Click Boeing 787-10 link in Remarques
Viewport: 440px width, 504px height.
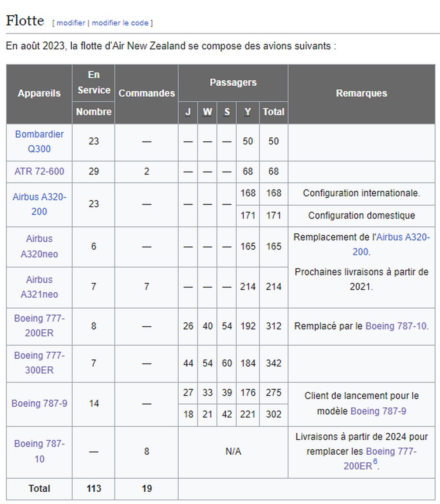(396, 326)
